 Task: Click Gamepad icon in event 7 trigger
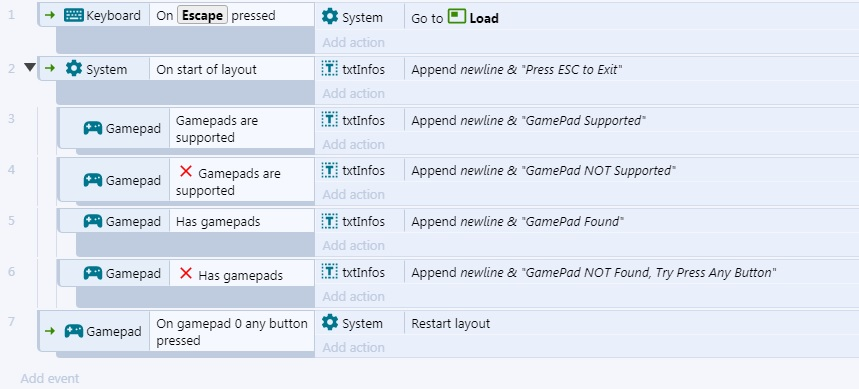[73, 331]
